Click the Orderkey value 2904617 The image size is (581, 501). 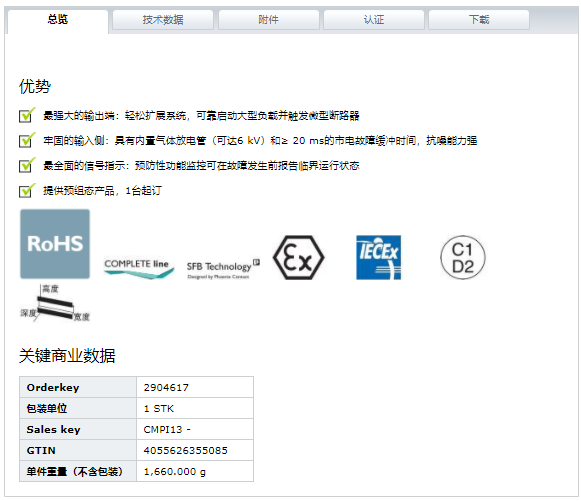click(x=166, y=388)
